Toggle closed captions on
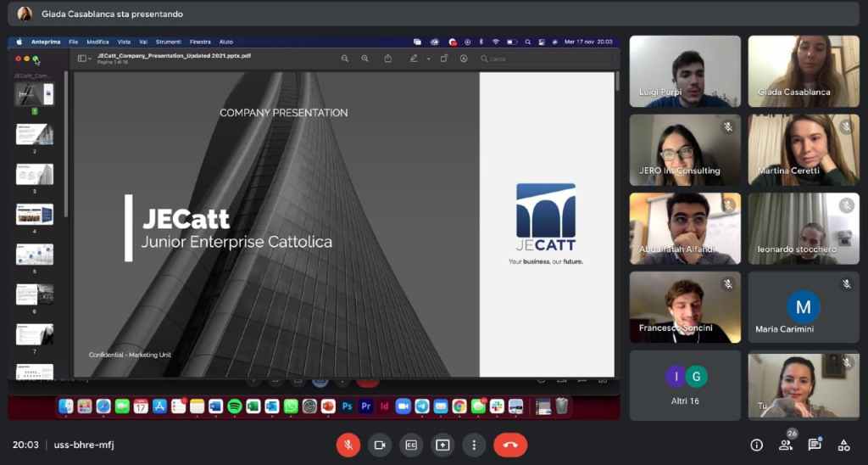Image resolution: width=868 pixels, height=465 pixels. [x=411, y=445]
